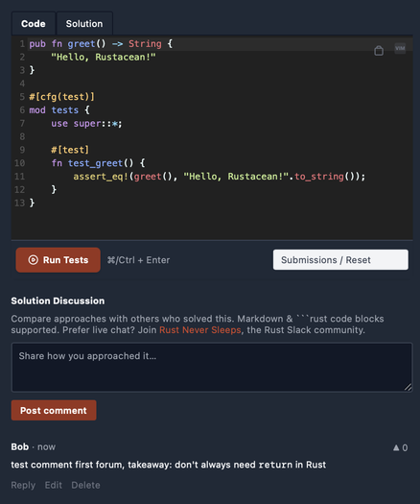Click the ⌘/Ctrl + Enter shortcut hint

[x=138, y=260]
